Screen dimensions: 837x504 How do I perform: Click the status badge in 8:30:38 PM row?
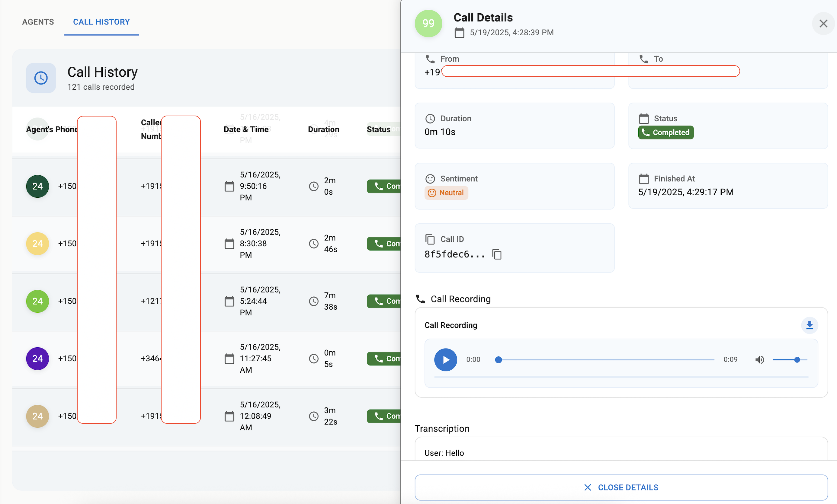[x=384, y=244]
